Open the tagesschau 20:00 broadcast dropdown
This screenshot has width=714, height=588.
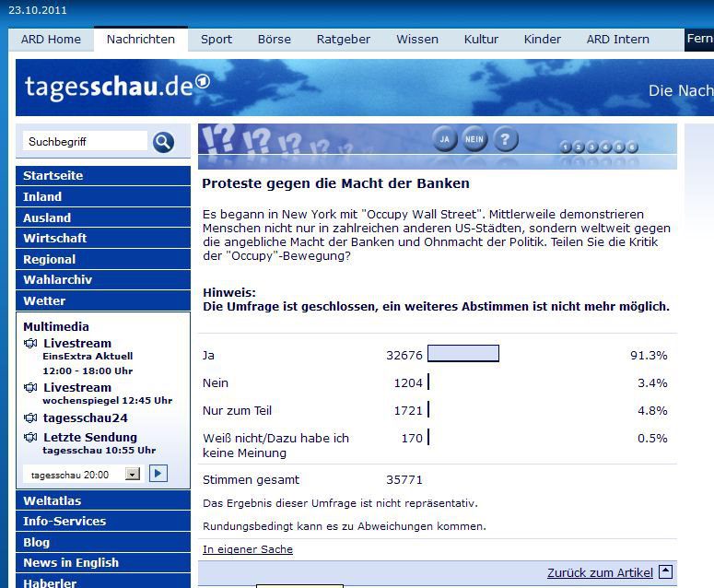[133, 474]
